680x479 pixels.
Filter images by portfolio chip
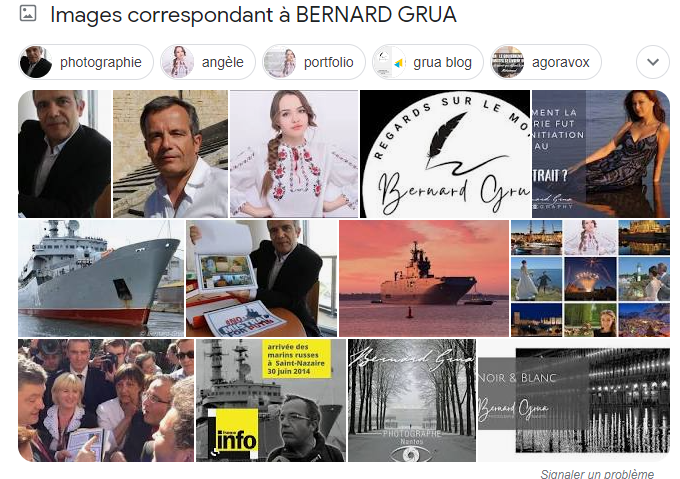click(314, 62)
